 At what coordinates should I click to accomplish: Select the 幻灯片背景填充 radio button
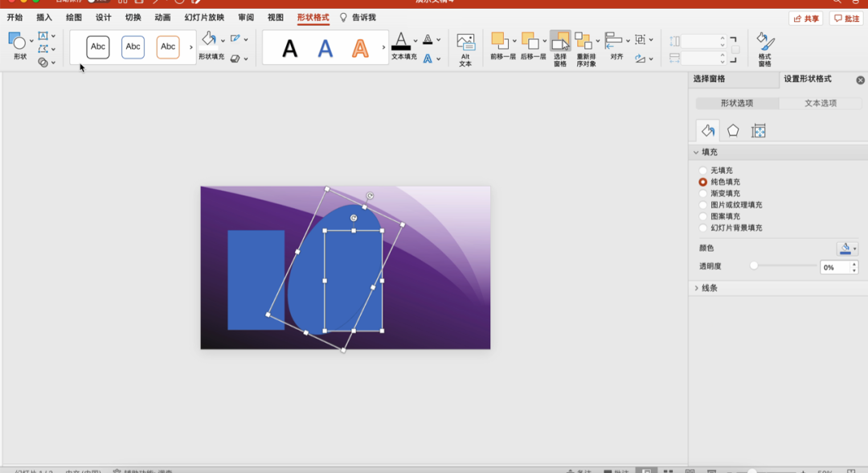703,228
